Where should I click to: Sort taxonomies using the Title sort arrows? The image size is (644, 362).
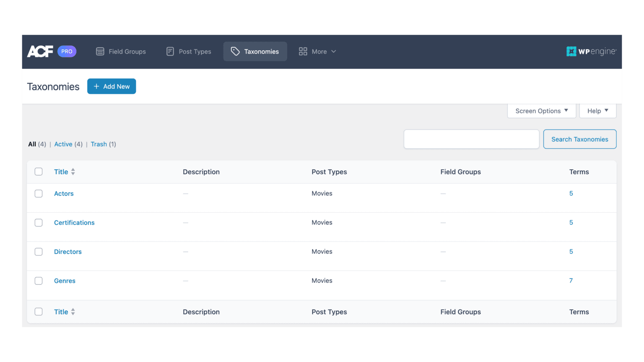pos(73,171)
